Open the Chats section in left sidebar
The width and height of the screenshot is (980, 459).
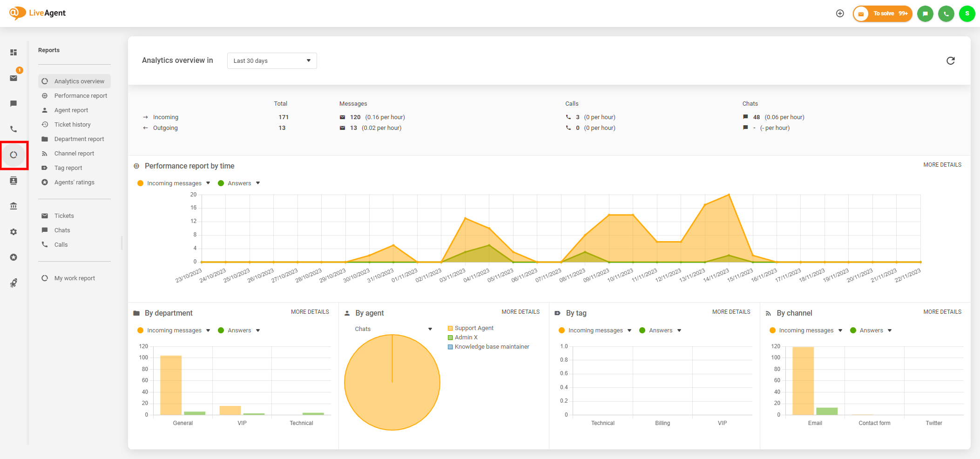pyautogui.click(x=14, y=103)
